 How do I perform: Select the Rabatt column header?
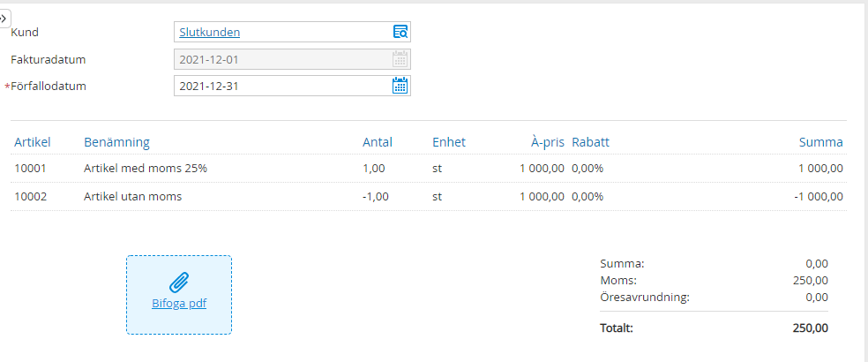(590, 142)
